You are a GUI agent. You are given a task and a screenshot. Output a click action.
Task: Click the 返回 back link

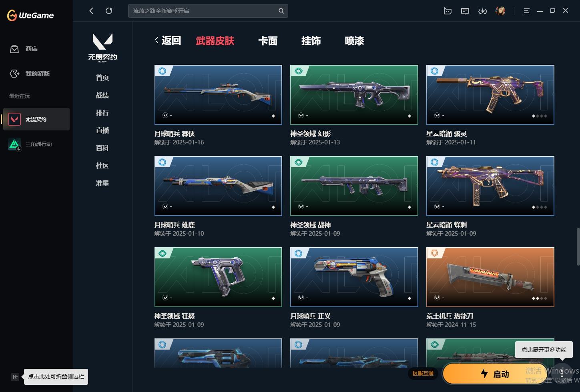point(168,40)
